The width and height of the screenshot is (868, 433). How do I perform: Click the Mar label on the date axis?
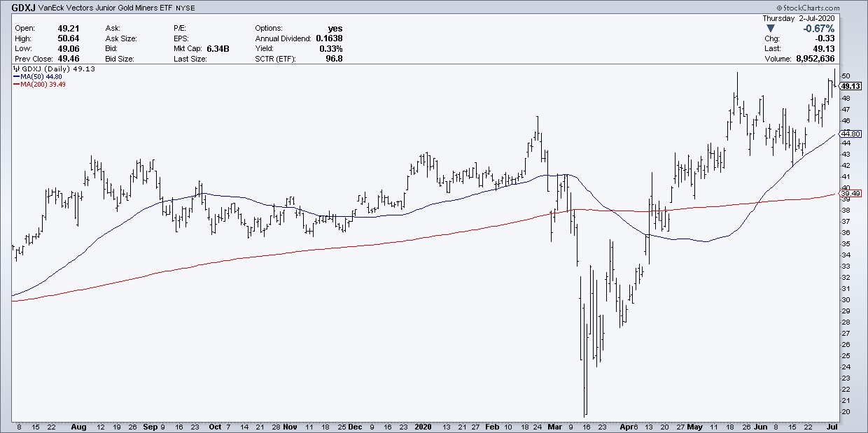point(555,425)
